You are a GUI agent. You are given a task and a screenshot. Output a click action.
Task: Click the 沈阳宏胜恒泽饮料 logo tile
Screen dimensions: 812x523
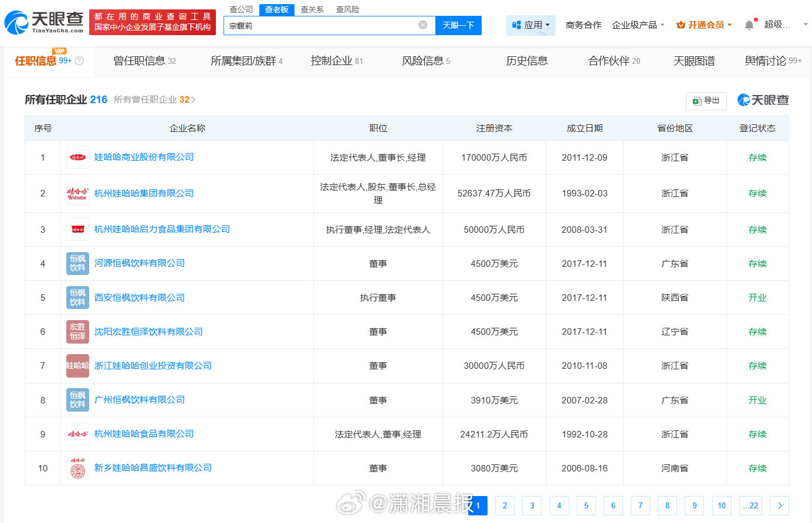pos(77,331)
